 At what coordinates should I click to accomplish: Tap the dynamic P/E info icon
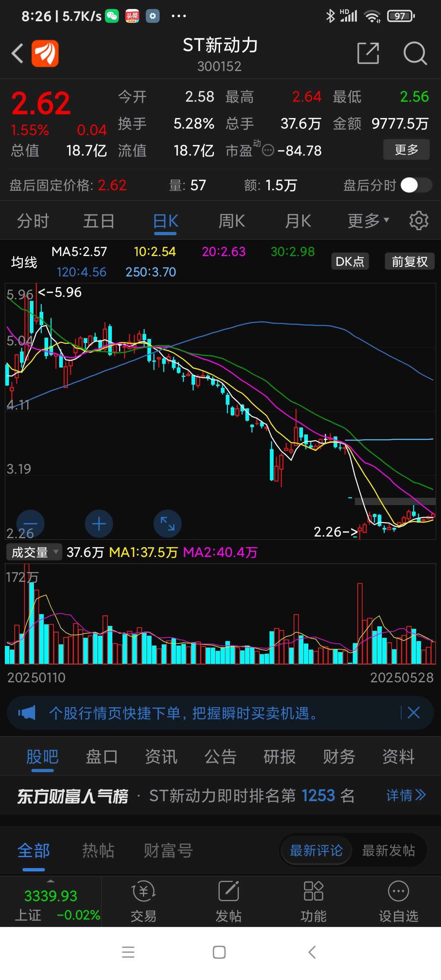coord(268,151)
